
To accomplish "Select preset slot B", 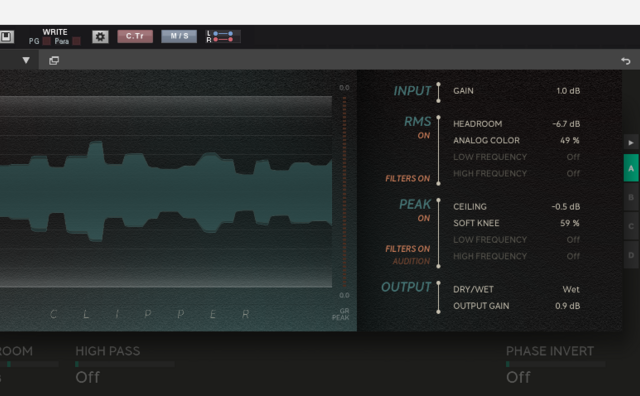I will coord(631,197).
